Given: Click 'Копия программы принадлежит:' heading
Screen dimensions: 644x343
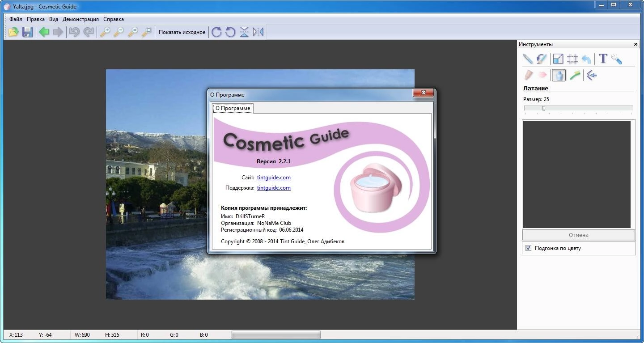Looking at the screenshot, I should pyautogui.click(x=264, y=208).
